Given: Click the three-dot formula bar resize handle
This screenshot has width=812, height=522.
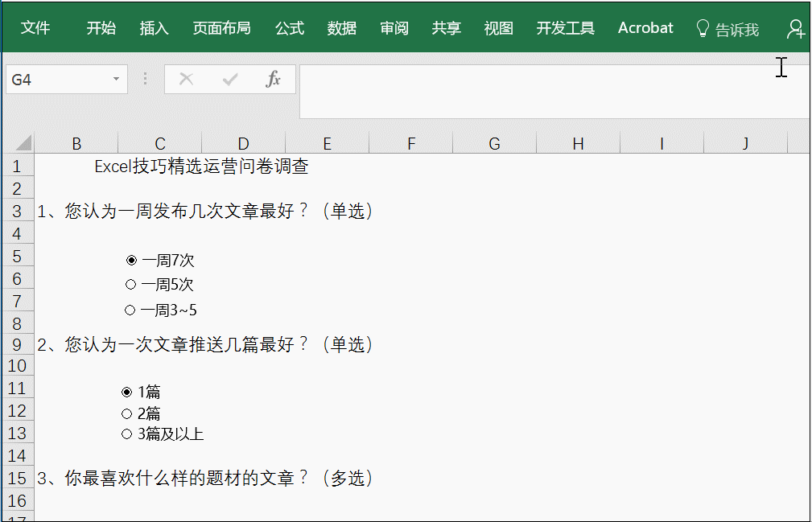Looking at the screenshot, I should (146, 79).
